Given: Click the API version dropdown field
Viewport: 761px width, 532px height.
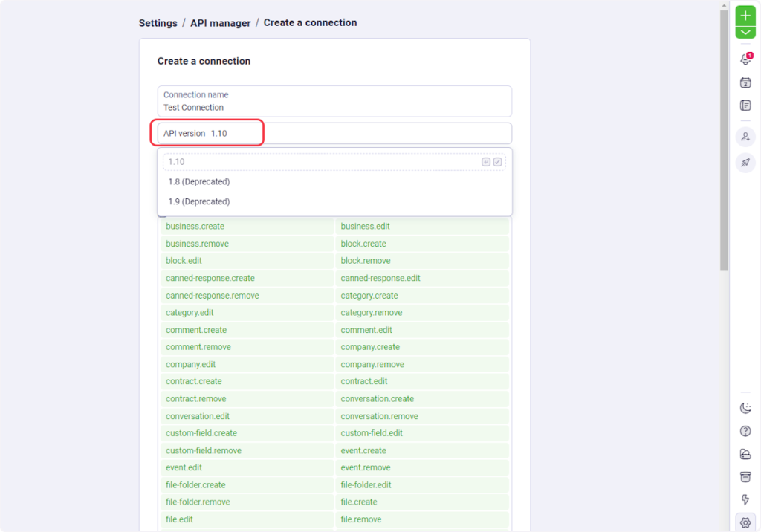Looking at the screenshot, I should point(334,134).
